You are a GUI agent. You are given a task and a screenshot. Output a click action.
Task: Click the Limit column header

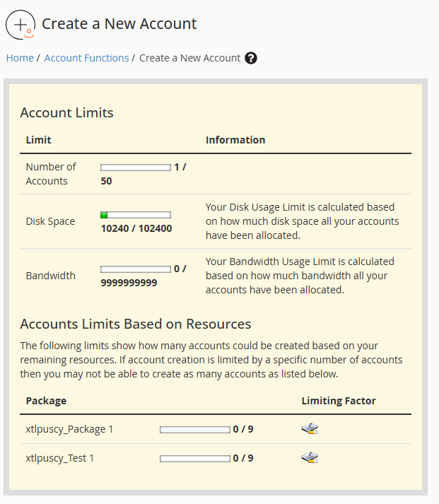[x=38, y=140]
